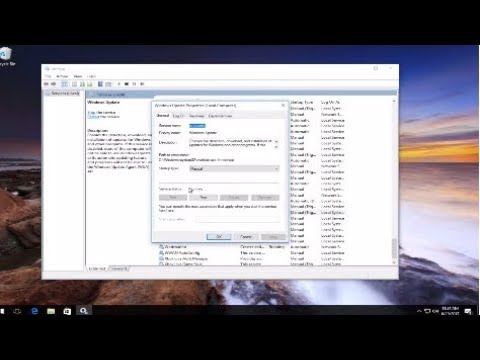This screenshot has width=480, height=360.
Task: Switch to the Dependencies tab
Action: (220, 116)
